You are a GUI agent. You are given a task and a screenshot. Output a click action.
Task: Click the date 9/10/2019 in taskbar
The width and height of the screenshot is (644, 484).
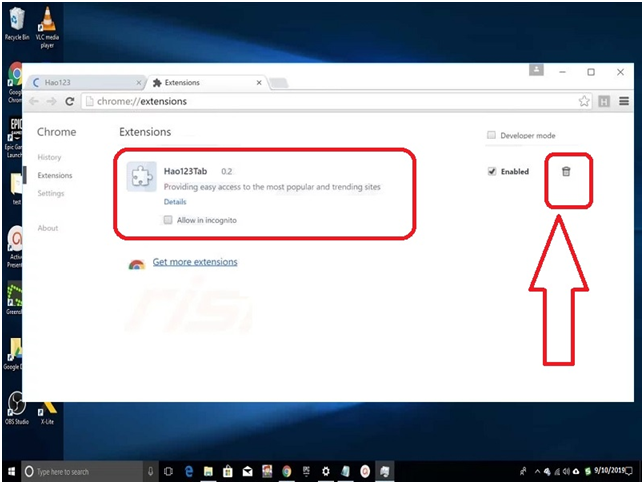click(x=609, y=470)
